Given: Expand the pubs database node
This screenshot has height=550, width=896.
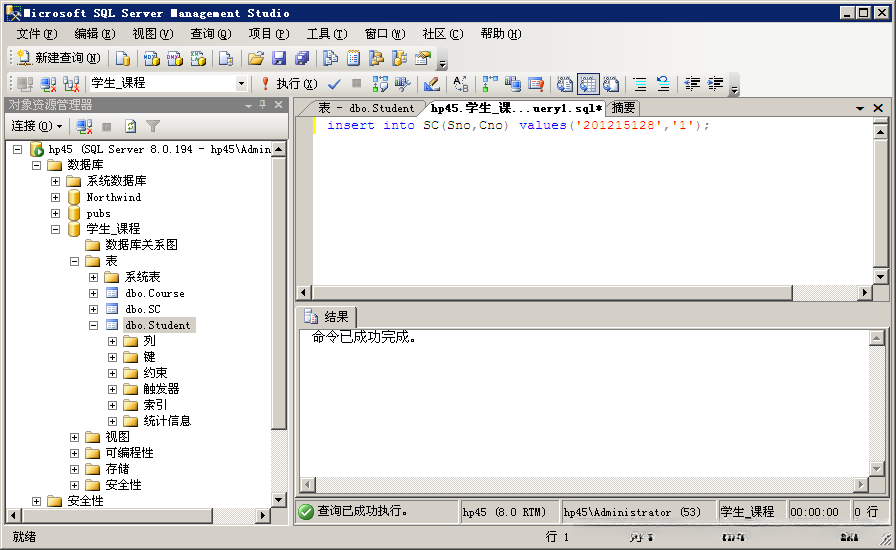Looking at the screenshot, I should (x=55, y=213).
